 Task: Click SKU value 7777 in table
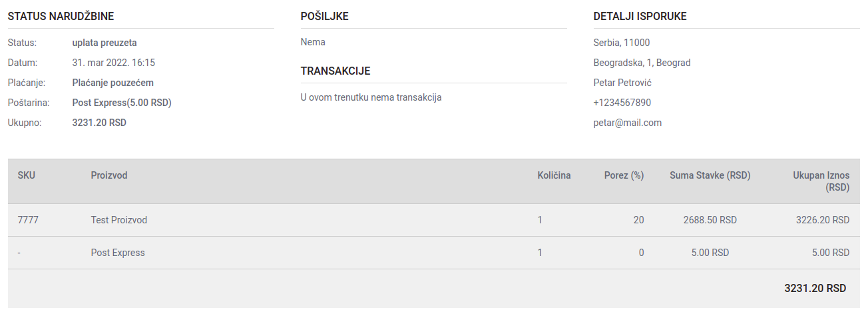(x=28, y=220)
